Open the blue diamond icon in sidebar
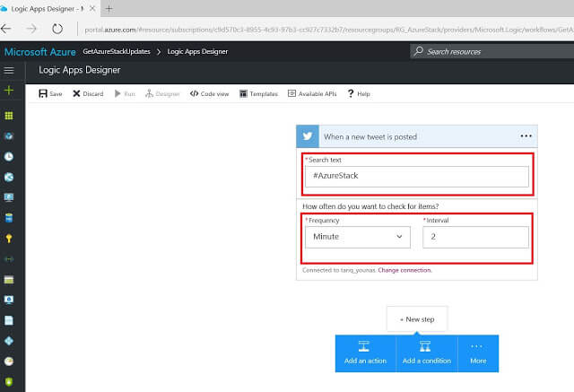 click(9, 341)
